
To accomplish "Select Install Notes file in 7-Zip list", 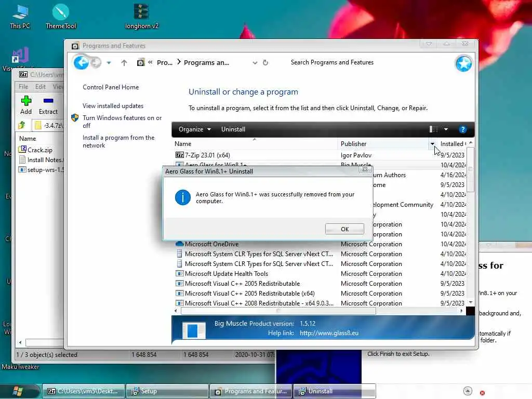I will (x=41, y=160).
